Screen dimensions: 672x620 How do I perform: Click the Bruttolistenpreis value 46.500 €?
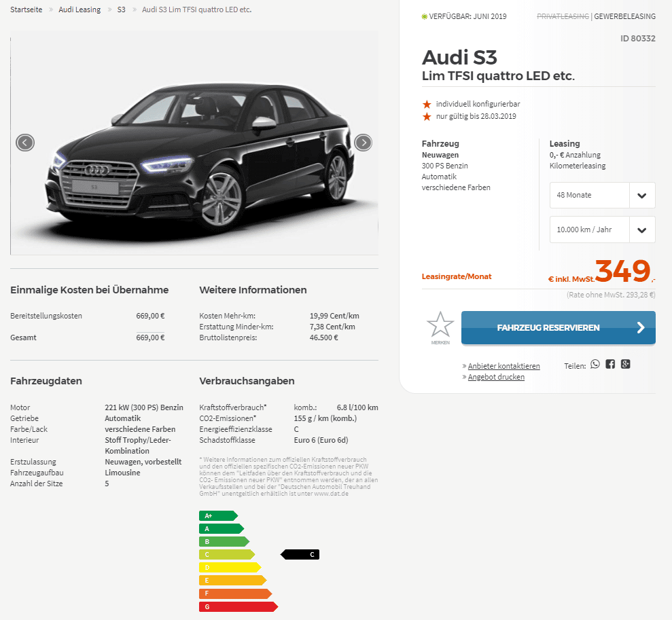point(323,338)
